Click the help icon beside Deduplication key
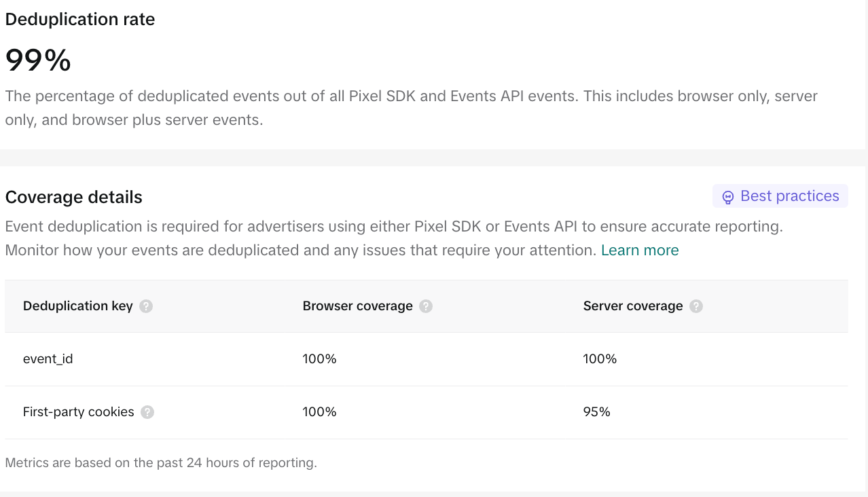The height and width of the screenshot is (497, 868). 146,306
